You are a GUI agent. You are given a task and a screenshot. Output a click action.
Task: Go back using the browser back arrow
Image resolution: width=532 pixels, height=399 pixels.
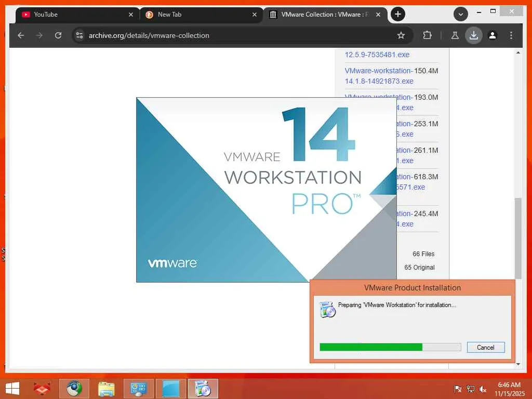[21, 35]
